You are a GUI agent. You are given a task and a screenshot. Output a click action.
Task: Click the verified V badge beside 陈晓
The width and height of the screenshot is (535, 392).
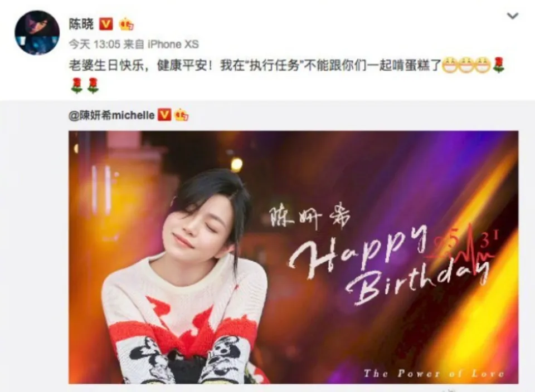point(106,24)
